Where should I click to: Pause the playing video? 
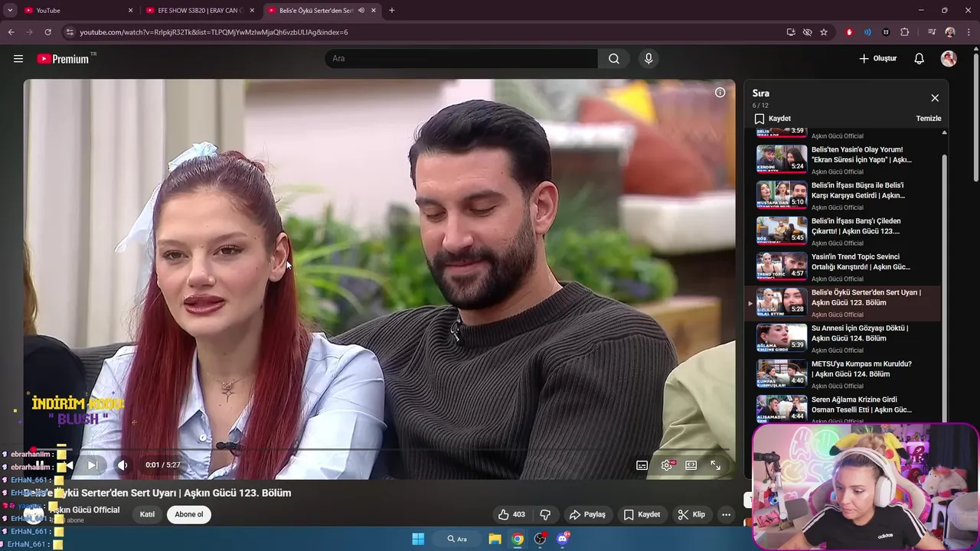tap(40, 465)
